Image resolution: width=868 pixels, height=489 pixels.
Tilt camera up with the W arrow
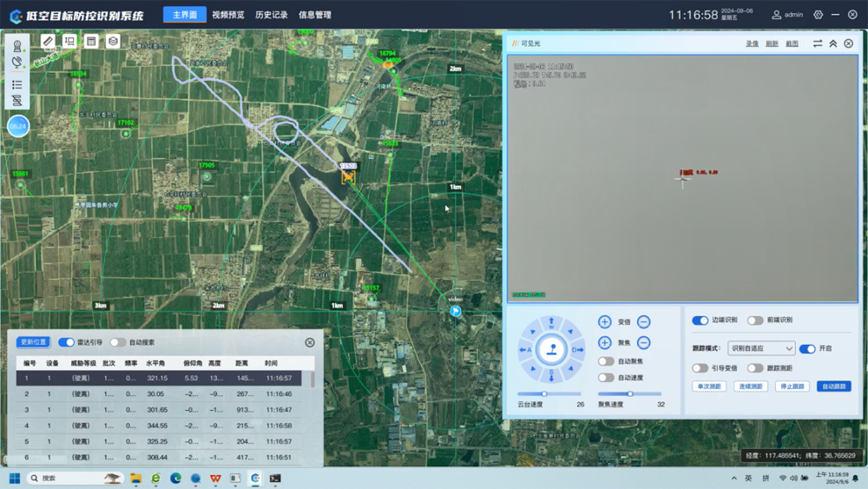tap(551, 323)
